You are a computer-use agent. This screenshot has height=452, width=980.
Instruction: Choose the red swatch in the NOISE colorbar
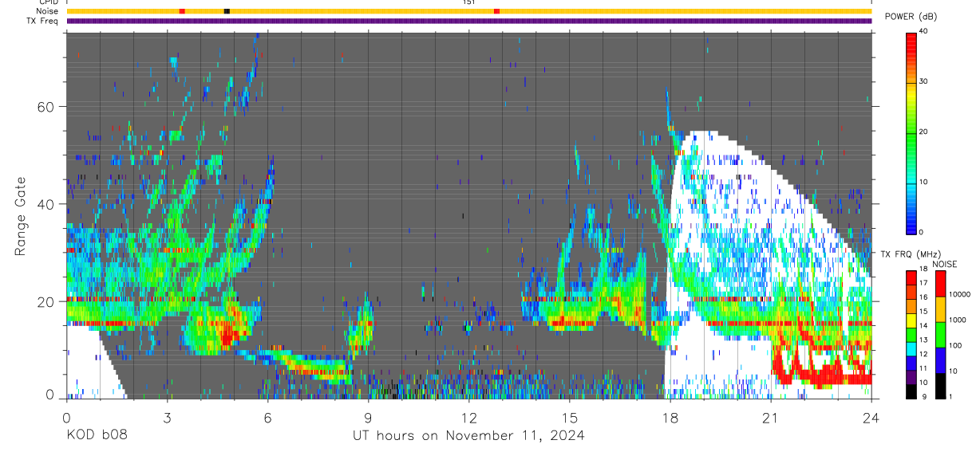tap(940, 282)
